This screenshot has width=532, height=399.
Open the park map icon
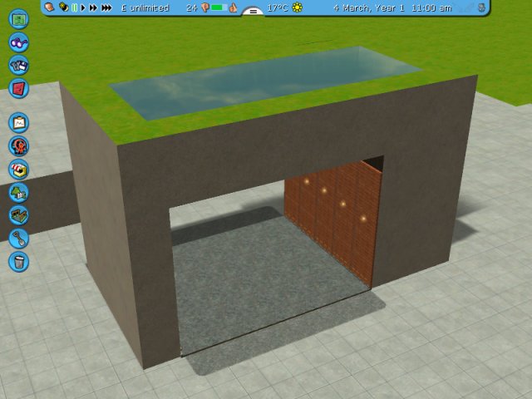[x=18, y=19]
